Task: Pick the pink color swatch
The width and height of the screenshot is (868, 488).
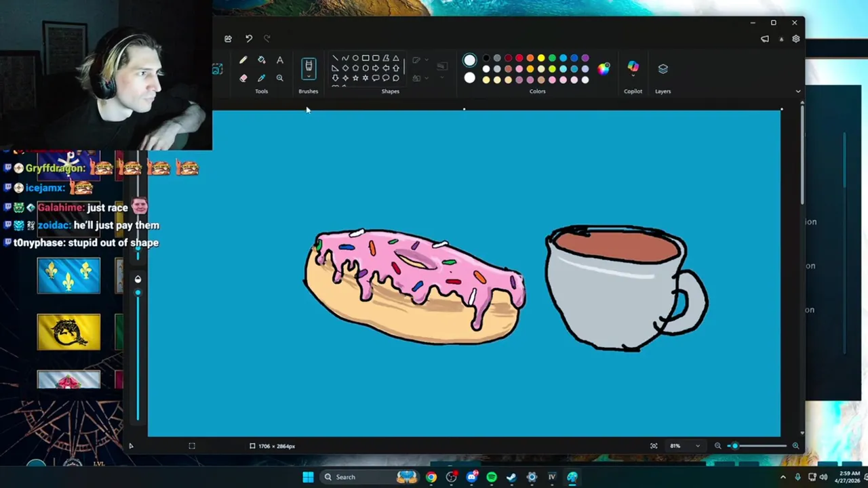Action: click(519, 68)
